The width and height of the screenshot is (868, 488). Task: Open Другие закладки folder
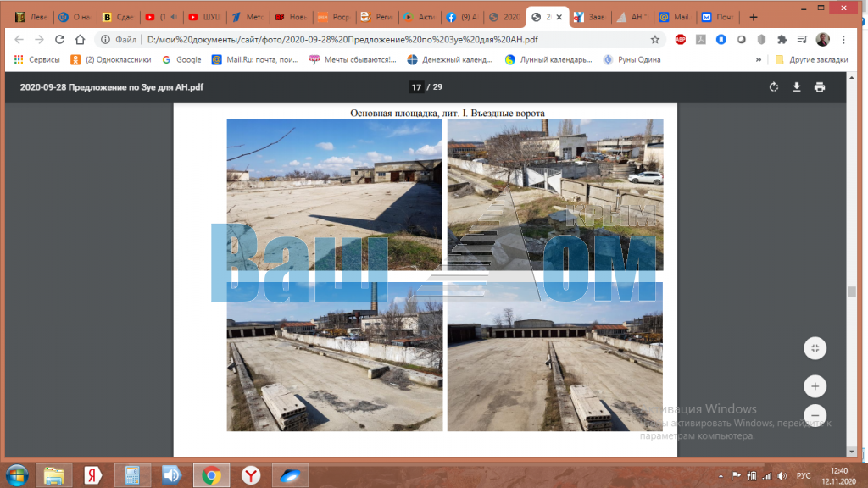click(x=811, y=60)
